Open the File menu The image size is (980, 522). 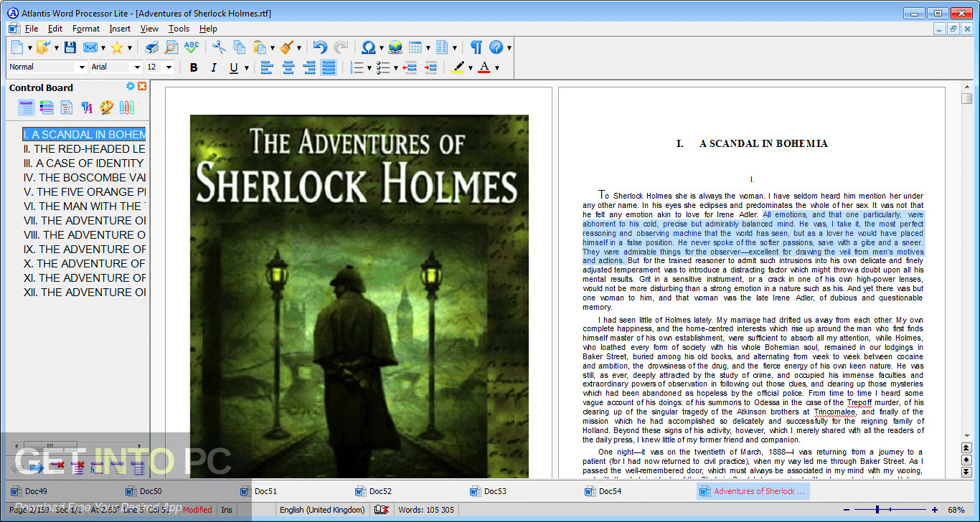coord(31,29)
